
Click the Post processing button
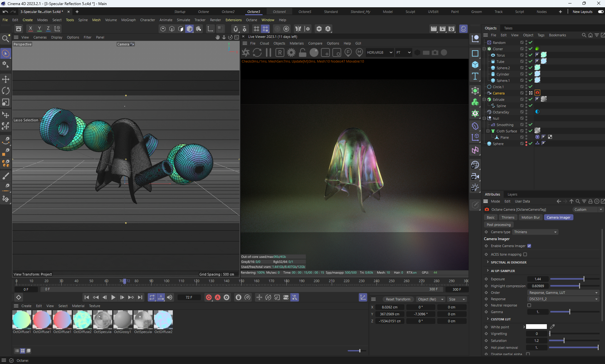499,225
